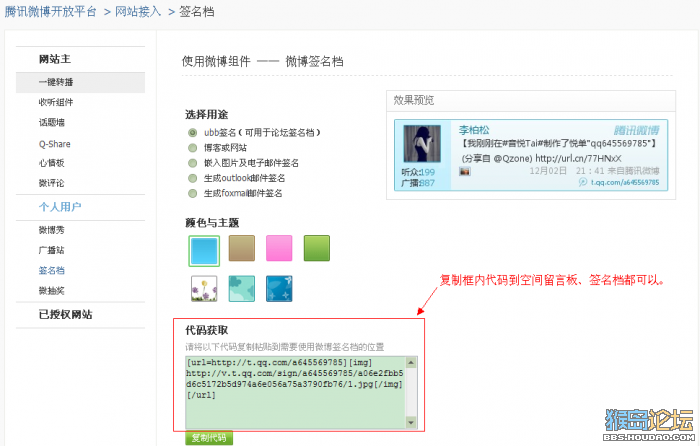Open the 已授权网站 sidebar section

(65, 314)
